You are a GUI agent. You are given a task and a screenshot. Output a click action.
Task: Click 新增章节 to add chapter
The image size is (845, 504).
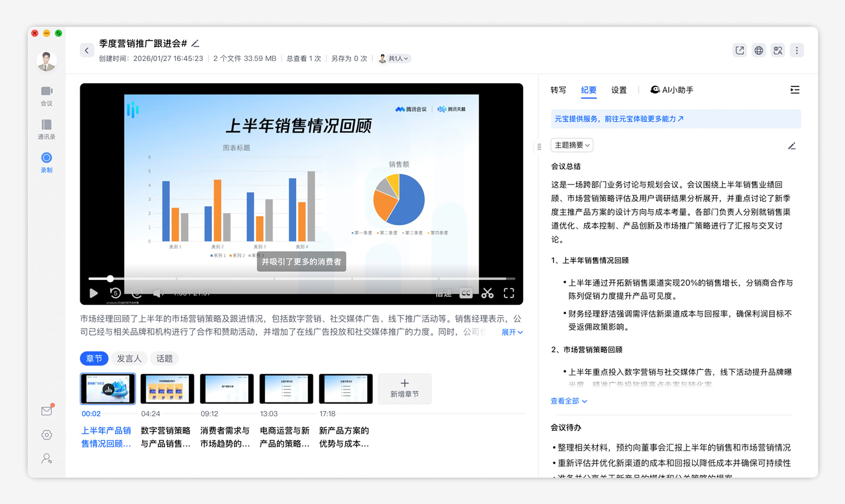pyautogui.click(x=404, y=388)
